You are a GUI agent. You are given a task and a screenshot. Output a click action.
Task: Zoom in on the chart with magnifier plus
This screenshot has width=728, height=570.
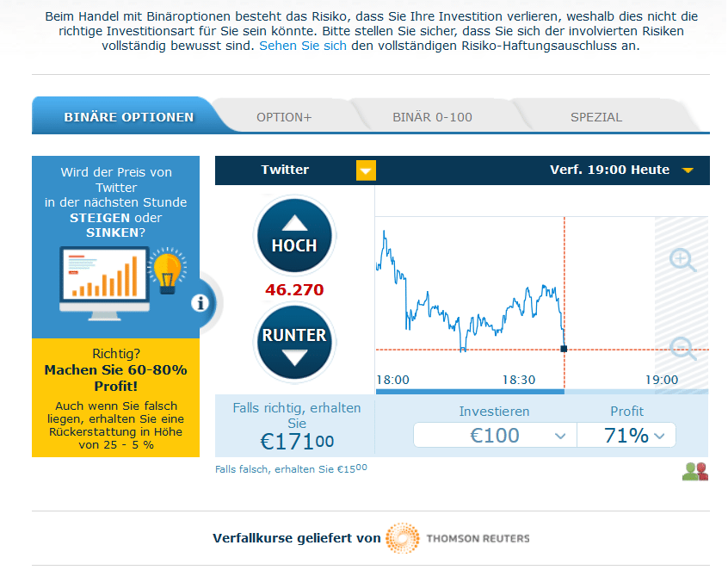pyautogui.click(x=682, y=260)
